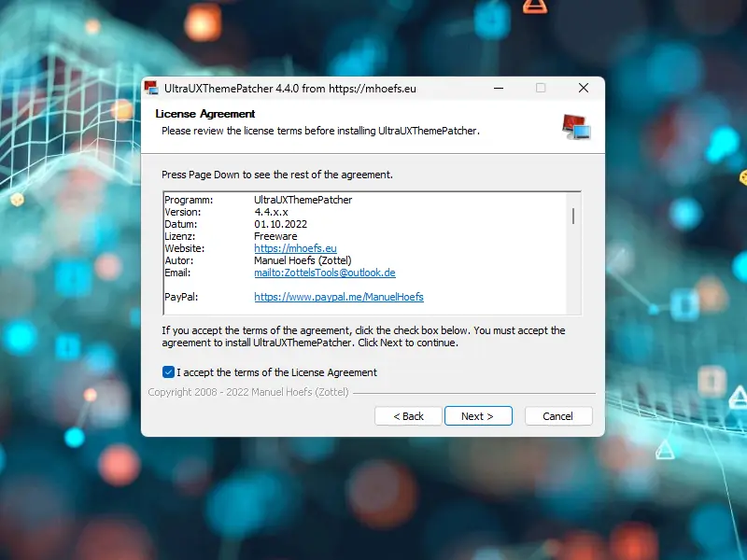Click 'I accept the terms' checkbox label
This screenshot has width=747, height=560.
click(x=276, y=371)
